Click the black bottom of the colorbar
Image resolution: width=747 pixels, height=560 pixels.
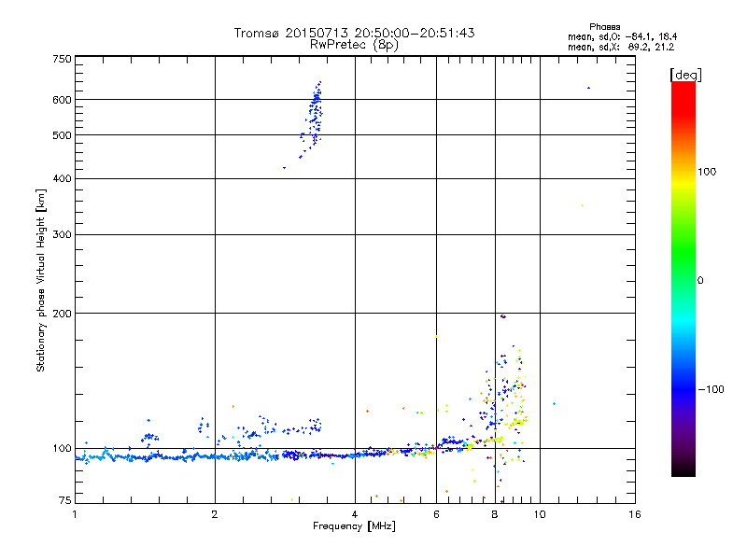click(684, 469)
